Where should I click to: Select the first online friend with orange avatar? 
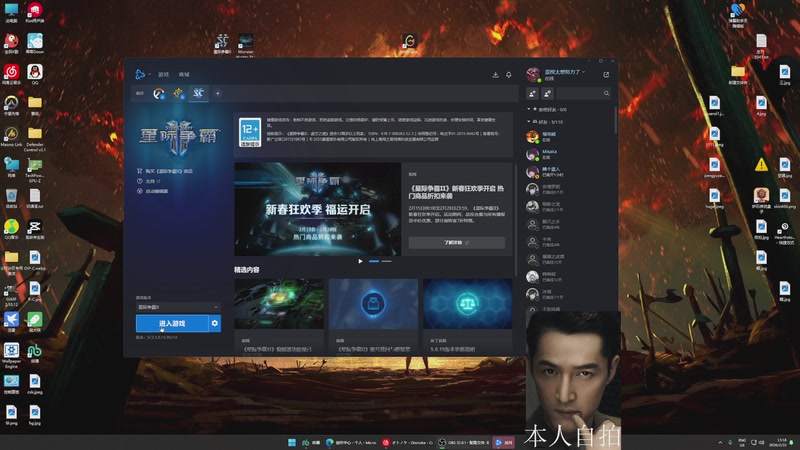569,137
